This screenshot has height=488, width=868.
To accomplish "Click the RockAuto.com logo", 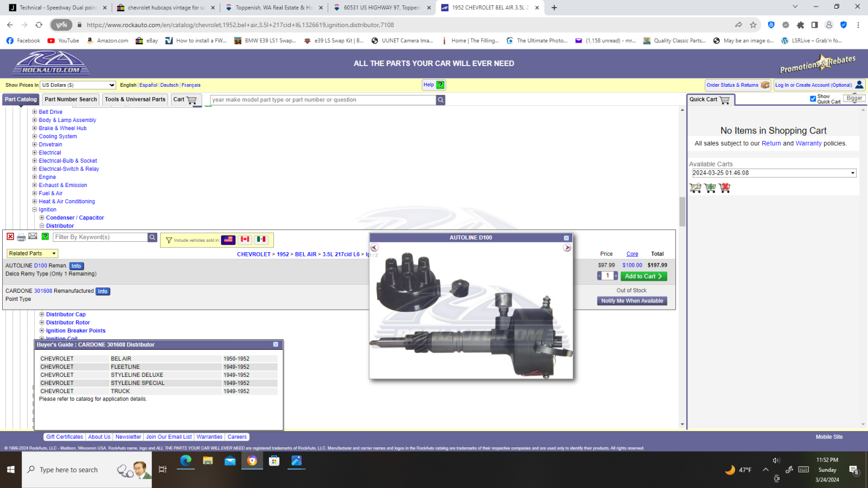I will (51, 63).
